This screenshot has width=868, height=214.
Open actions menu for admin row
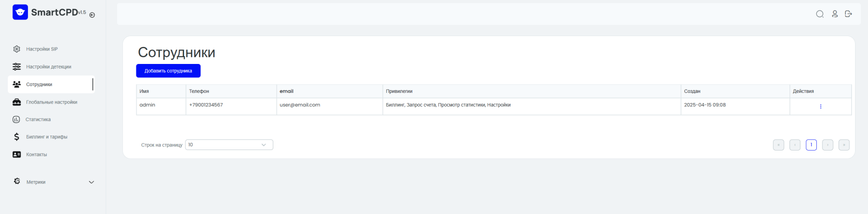tap(820, 107)
